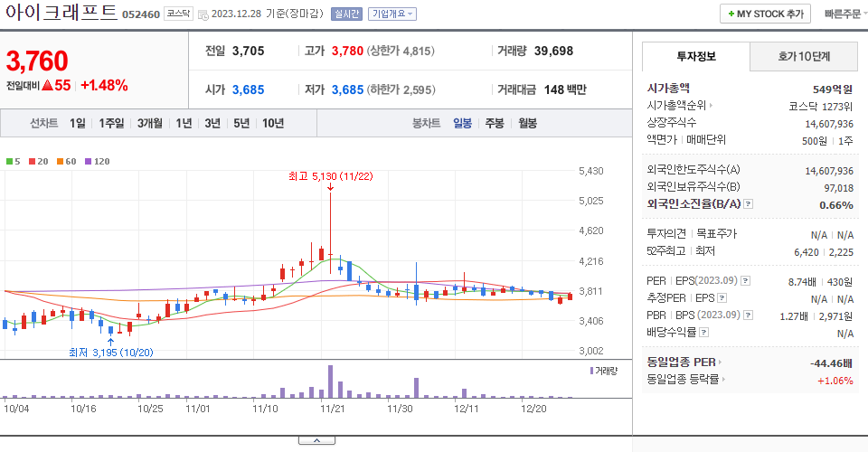The height and width of the screenshot is (452, 868).
Task: Click the green 5-day moving average swatch
Action: pos(9,162)
